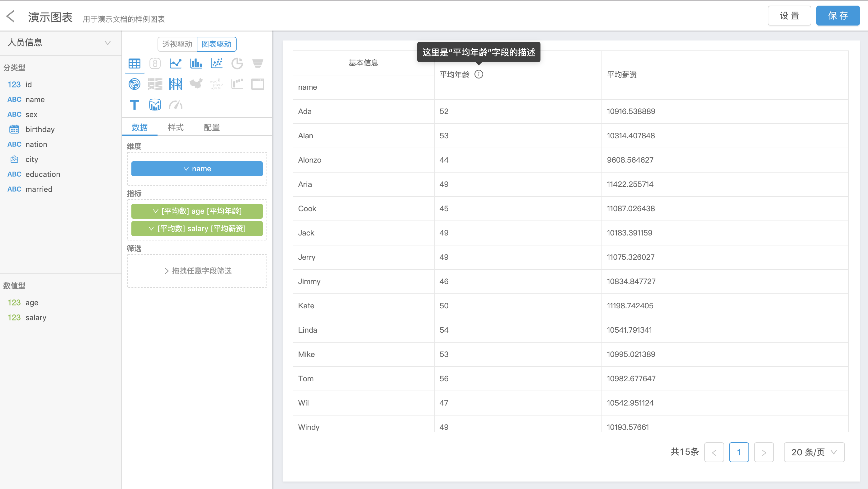Choose the radar chart icon
The width and height of the screenshot is (868, 489).
134,84
